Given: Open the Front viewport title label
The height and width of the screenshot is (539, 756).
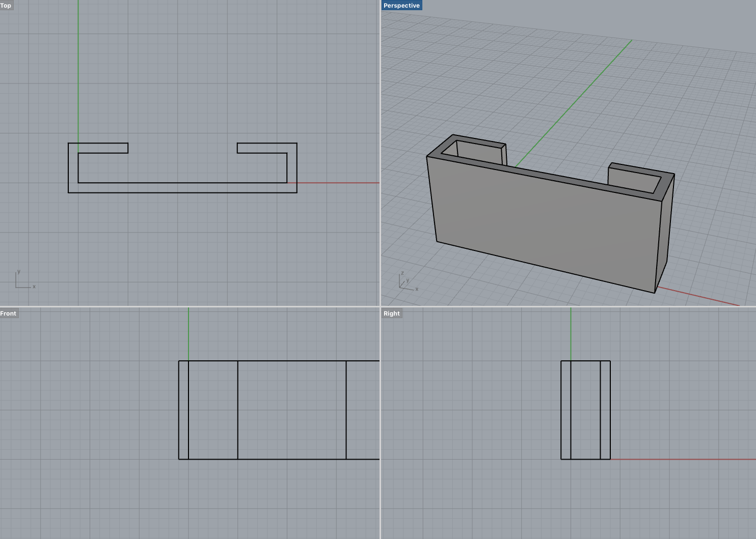Looking at the screenshot, I should click(8, 314).
